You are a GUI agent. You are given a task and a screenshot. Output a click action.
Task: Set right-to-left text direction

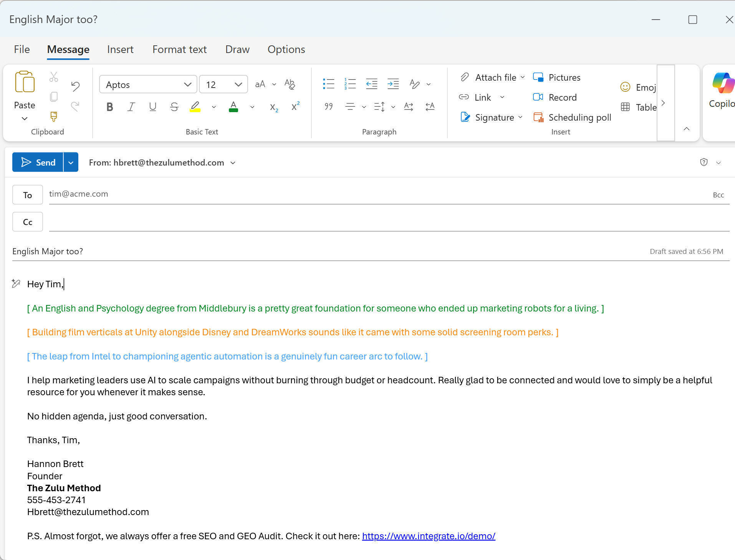click(430, 106)
